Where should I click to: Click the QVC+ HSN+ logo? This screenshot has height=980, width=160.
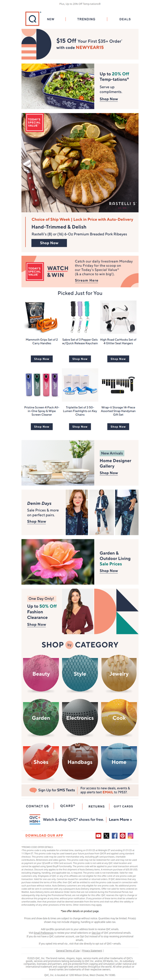(x=35, y=819)
